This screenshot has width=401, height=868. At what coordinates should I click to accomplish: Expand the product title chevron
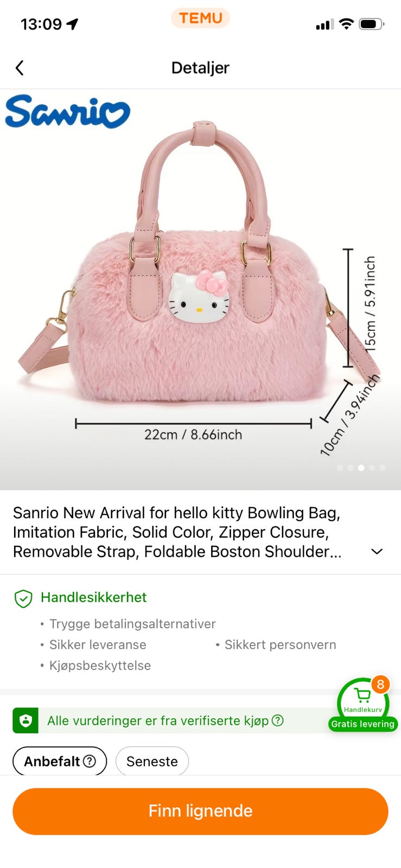(377, 551)
